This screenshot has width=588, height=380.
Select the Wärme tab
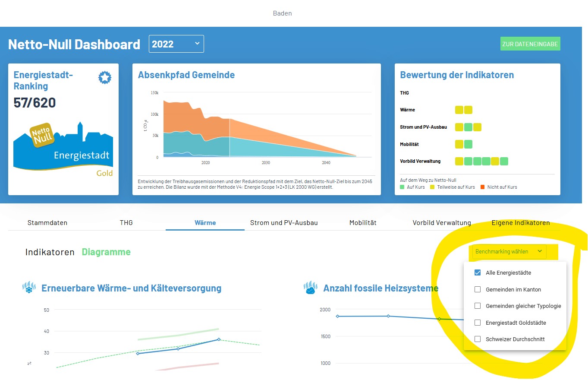[x=205, y=223]
